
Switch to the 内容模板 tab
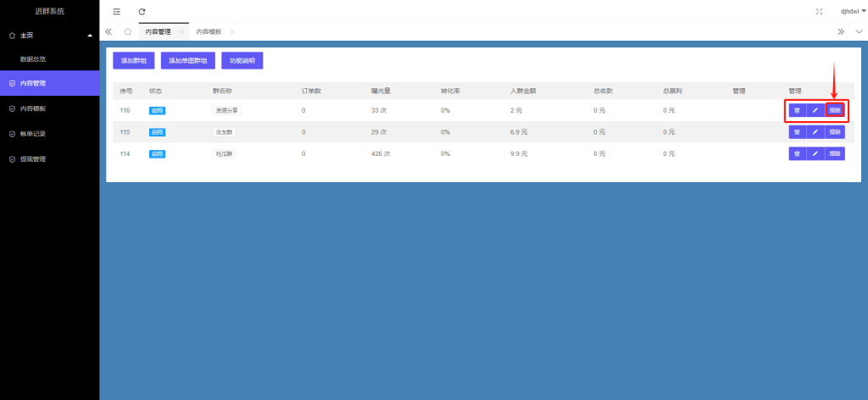(x=209, y=31)
